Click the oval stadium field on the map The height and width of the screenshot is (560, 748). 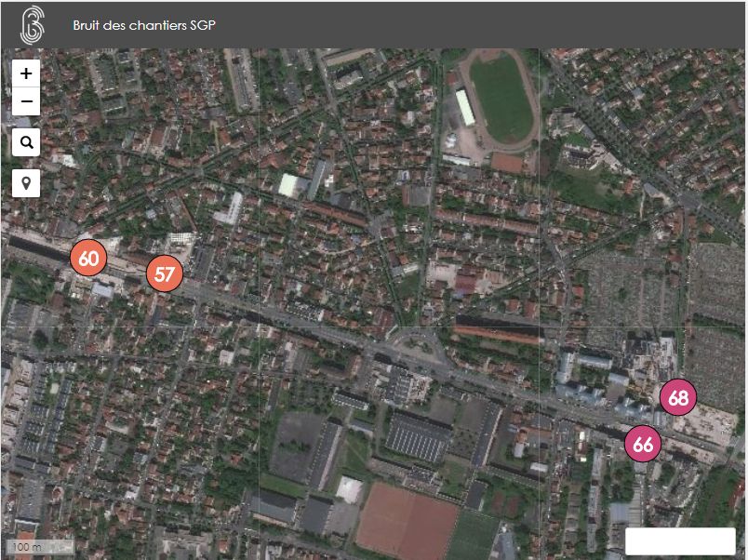tap(501, 96)
